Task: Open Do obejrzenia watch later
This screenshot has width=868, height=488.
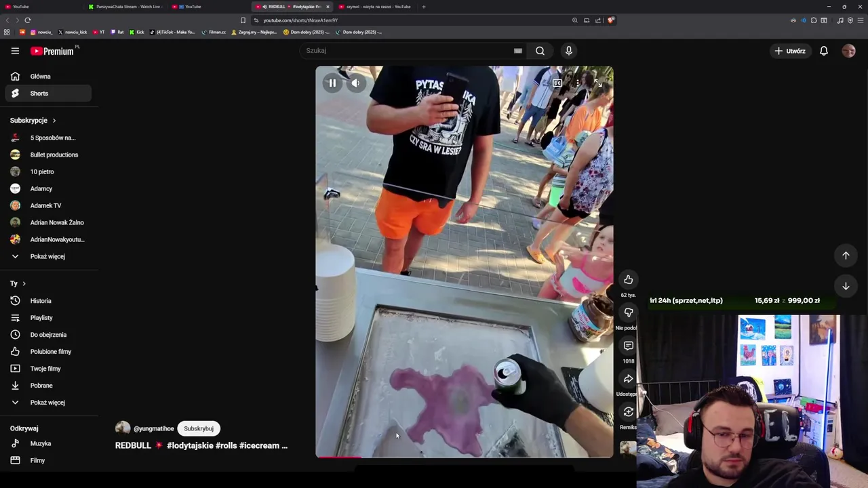Action: click(x=47, y=335)
